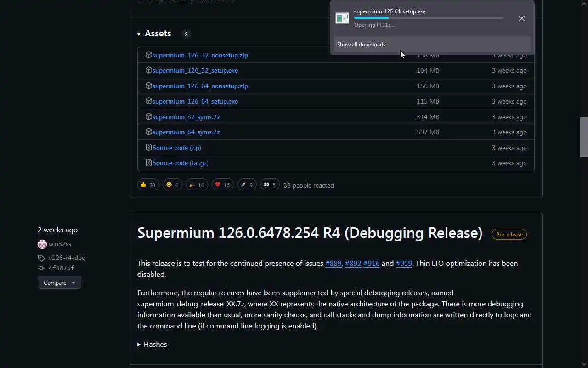588x368 pixels.
Task: Open the v126-r4-dbg tag link
Action: pyautogui.click(x=67, y=258)
